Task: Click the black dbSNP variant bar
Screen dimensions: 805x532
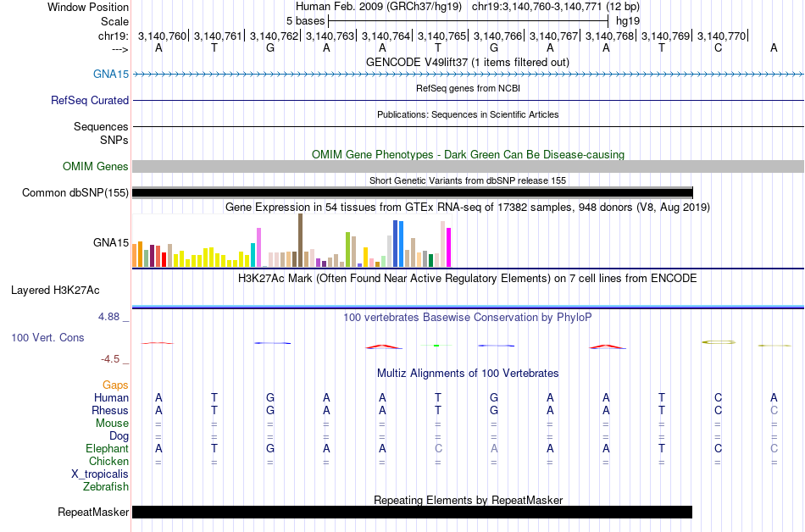Action: (413, 193)
